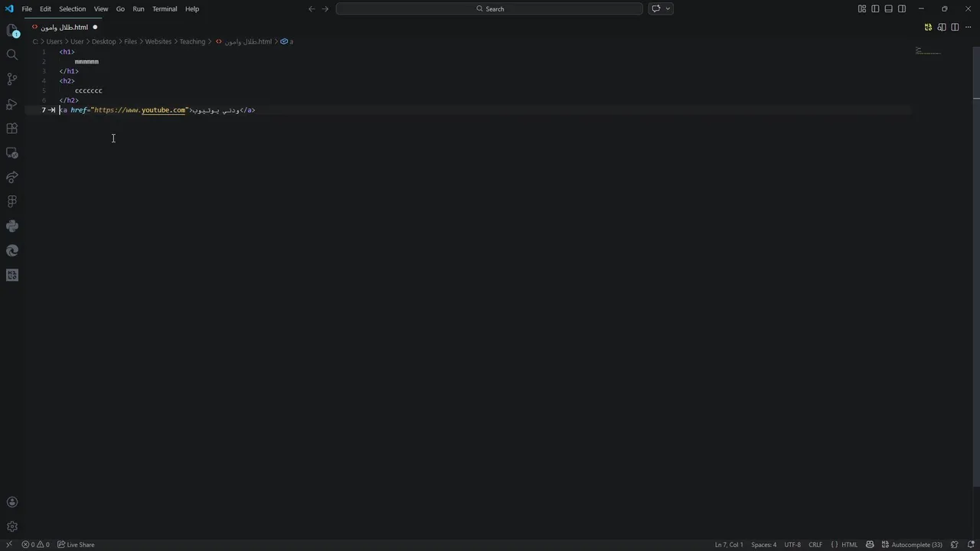
Task: Select language mode HTML
Action: pos(850,545)
